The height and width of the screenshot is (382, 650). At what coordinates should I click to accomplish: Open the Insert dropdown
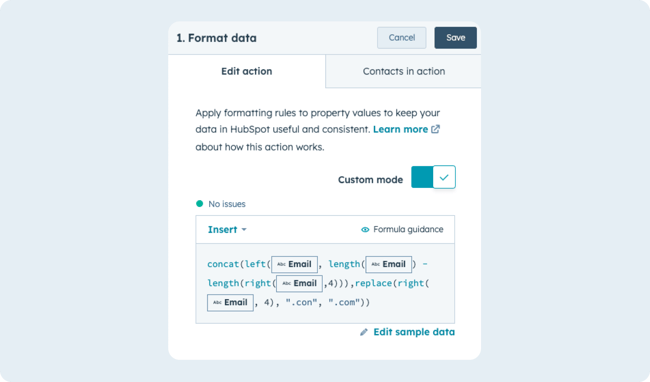[x=227, y=230]
